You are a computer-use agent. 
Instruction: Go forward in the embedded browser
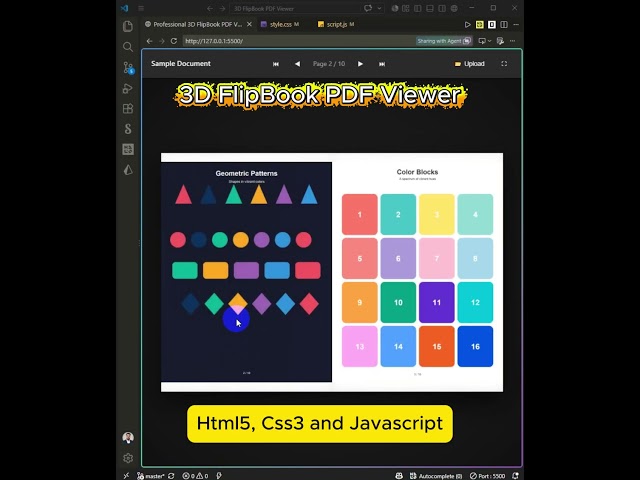pyautogui.click(x=162, y=41)
